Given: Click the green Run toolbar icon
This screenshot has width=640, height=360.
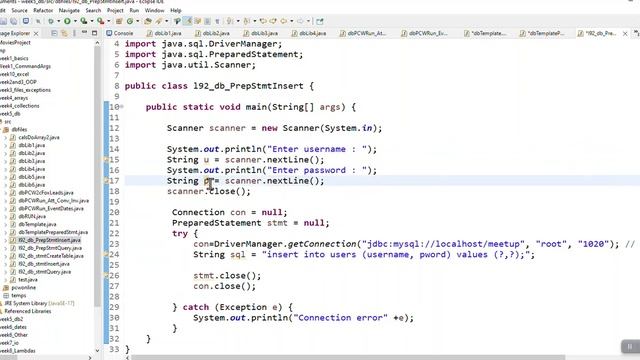Looking at the screenshot, I should tap(67, 21).
